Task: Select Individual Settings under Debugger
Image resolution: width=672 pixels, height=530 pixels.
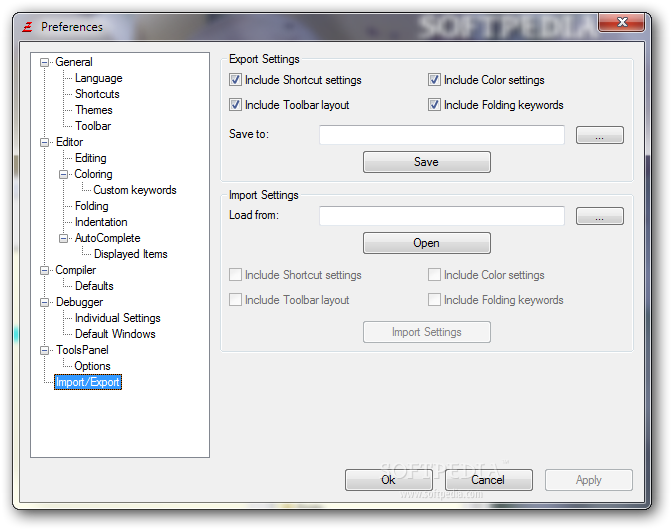Action: point(117,318)
